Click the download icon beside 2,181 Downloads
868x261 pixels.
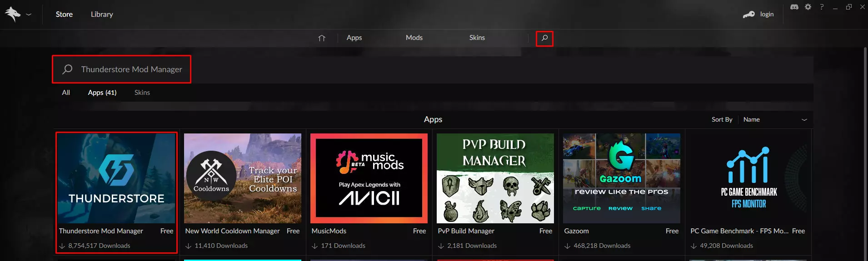441,246
